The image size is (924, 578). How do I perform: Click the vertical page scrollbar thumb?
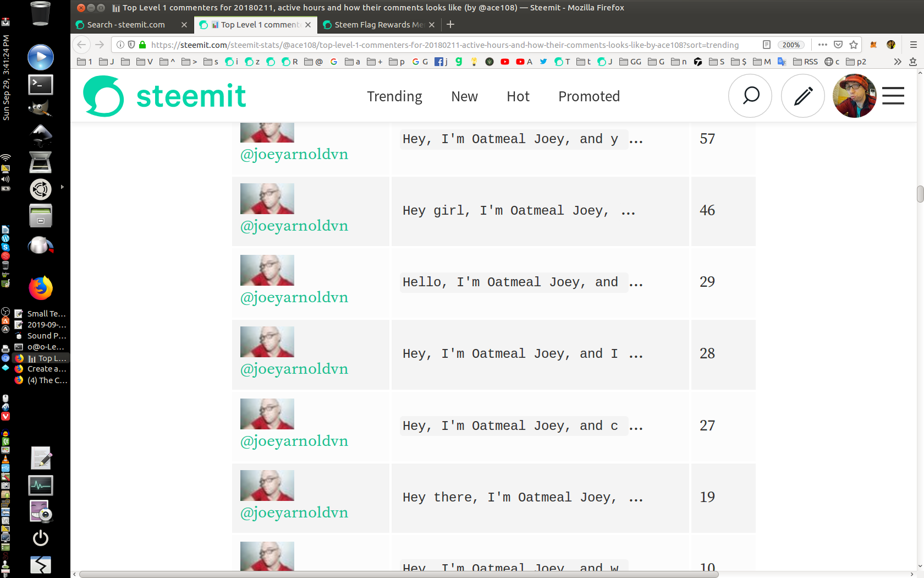tap(920, 194)
